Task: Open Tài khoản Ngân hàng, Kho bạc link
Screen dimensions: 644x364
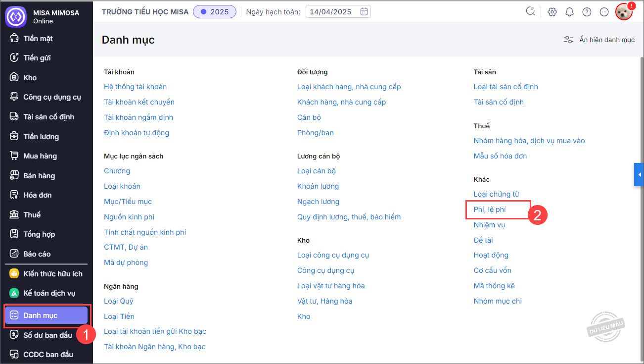Action: coord(154,347)
